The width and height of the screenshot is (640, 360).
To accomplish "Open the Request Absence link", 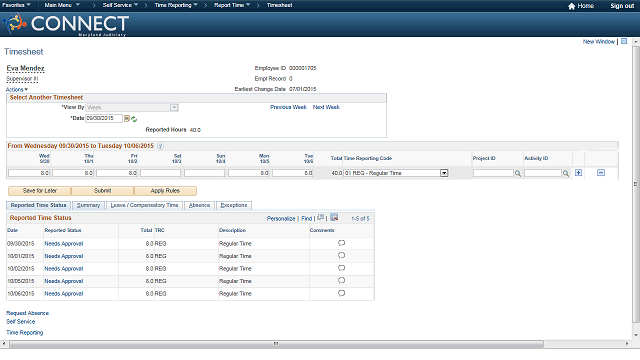I will pos(27,313).
